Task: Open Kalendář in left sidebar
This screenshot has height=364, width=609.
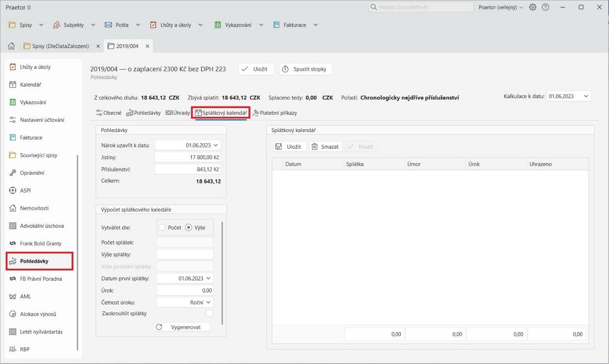Action: pyautogui.click(x=30, y=84)
